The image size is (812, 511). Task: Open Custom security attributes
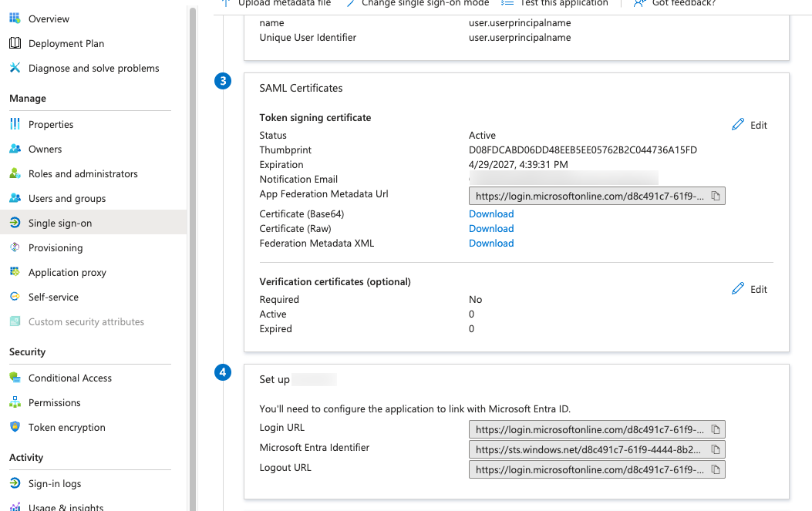86,322
